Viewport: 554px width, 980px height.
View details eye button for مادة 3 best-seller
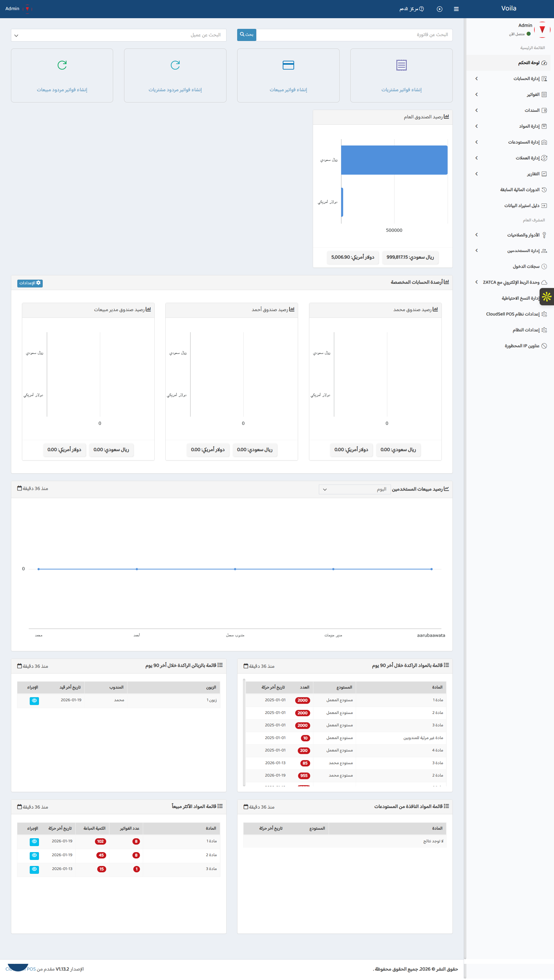click(x=34, y=869)
